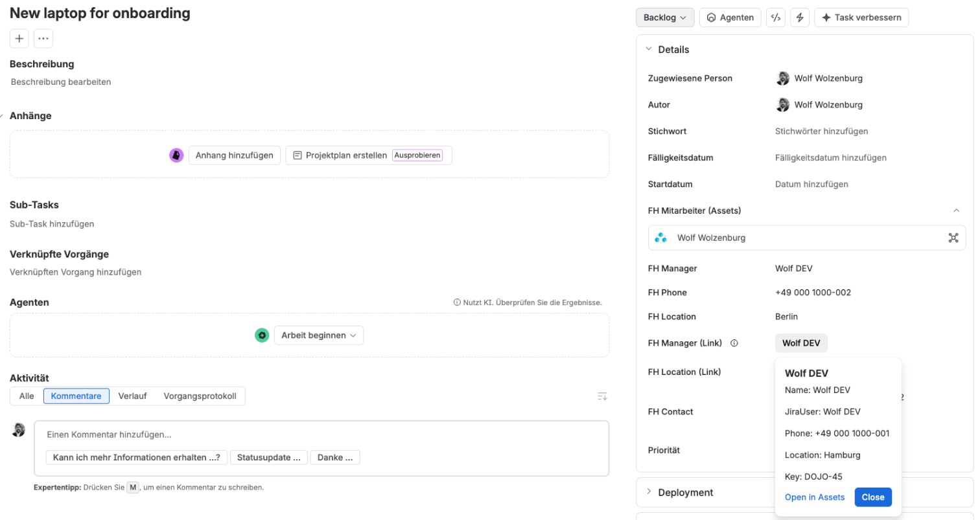Open the lightning bolt automation icon
Screen dimensions: 980x520
[x=800, y=17]
